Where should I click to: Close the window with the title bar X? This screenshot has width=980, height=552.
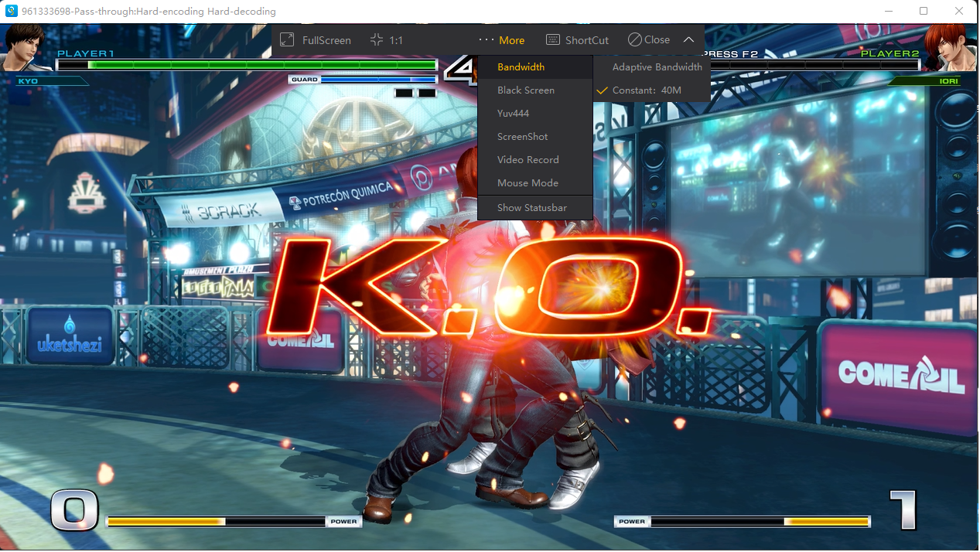[959, 11]
